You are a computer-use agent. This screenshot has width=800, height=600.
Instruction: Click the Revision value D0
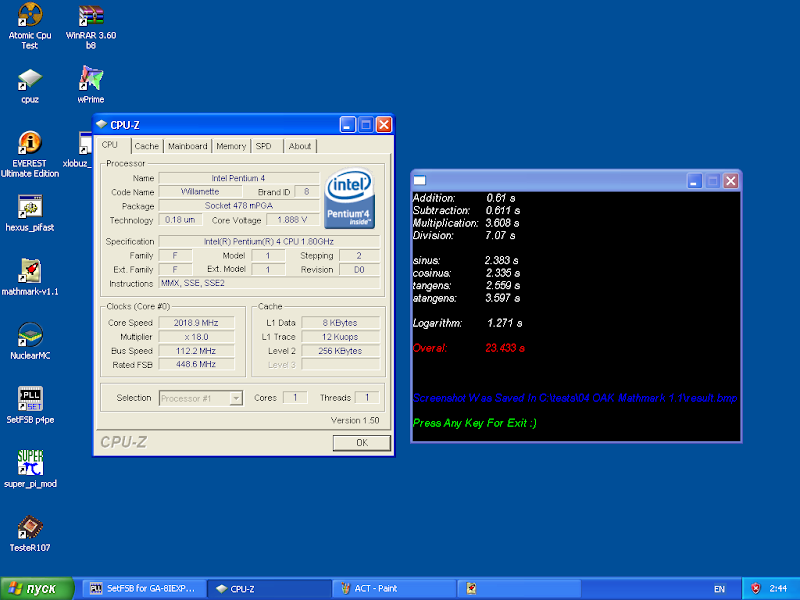pos(359,269)
